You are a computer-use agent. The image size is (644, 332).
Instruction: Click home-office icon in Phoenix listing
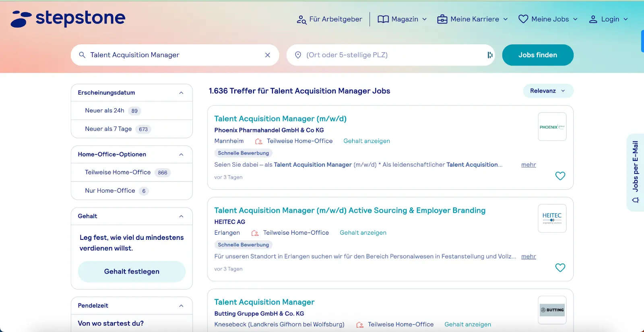point(259,141)
